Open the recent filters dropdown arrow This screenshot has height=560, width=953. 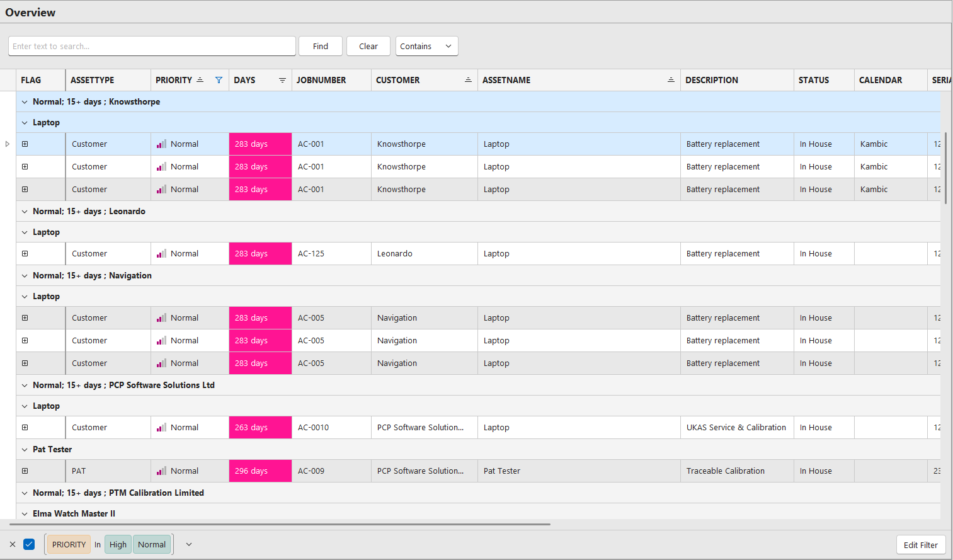pyautogui.click(x=189, y=544)
